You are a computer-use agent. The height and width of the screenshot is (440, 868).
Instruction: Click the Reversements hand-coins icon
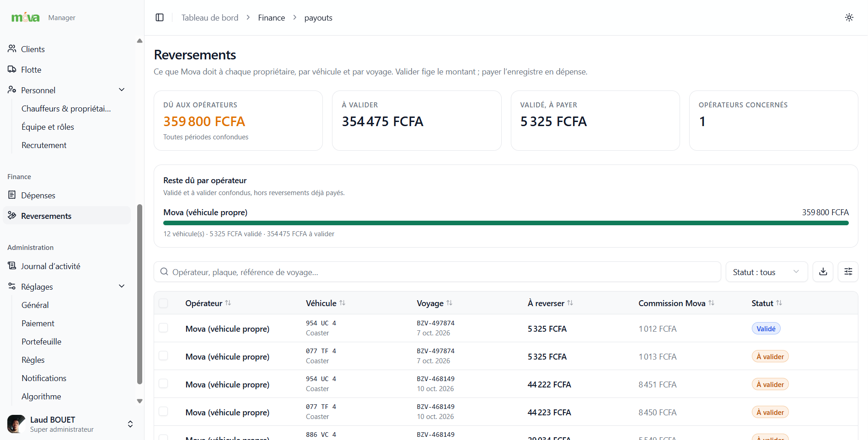click(x=12, y=215)
